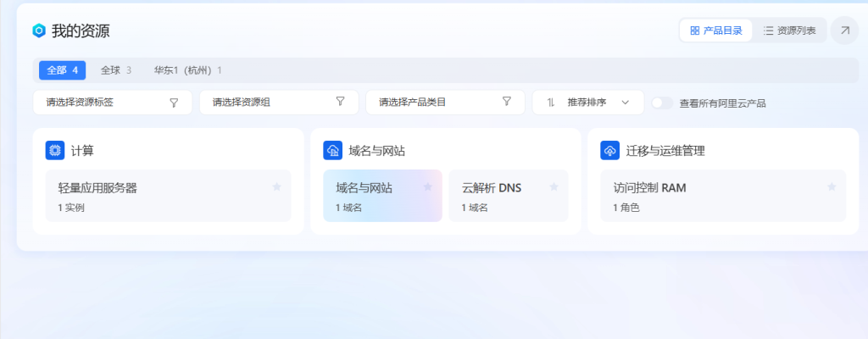Star the 云解析 DNS card

[x=554, y=186]
